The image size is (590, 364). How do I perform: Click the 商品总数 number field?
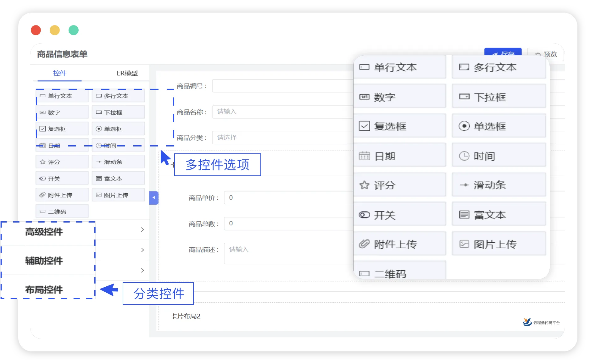[288, 223]
